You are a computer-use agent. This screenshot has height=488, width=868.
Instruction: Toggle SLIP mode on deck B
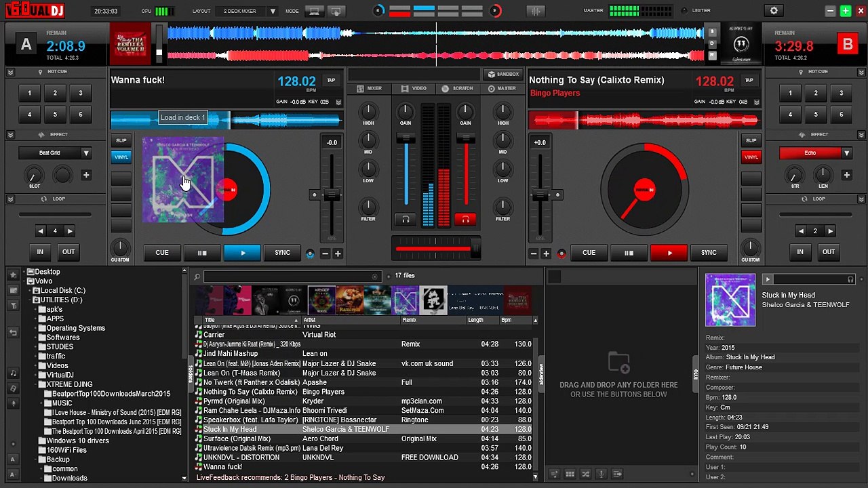(751, 140)
